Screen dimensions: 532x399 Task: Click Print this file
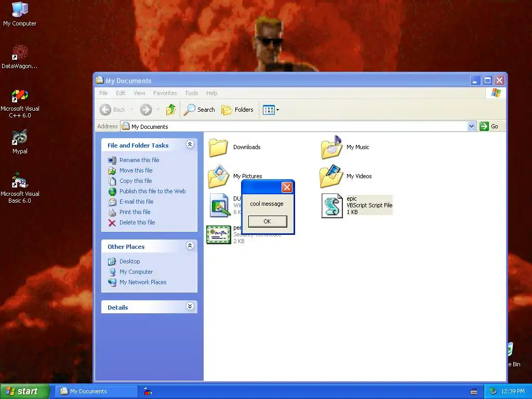[135, 212]
